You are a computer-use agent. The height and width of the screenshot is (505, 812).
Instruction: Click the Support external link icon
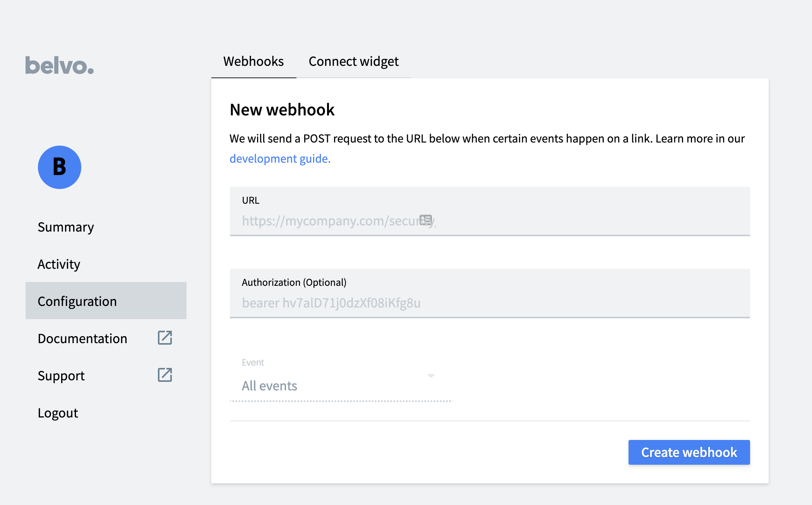click(164, 374)
